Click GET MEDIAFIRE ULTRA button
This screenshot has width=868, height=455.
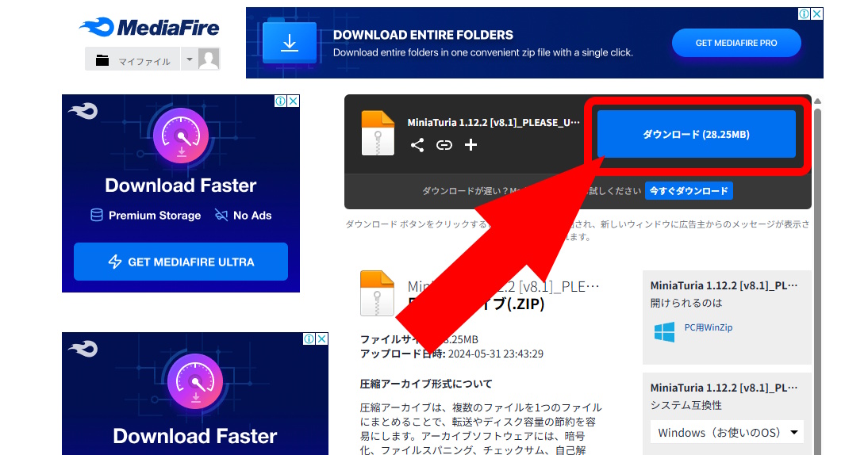(181, 262)
